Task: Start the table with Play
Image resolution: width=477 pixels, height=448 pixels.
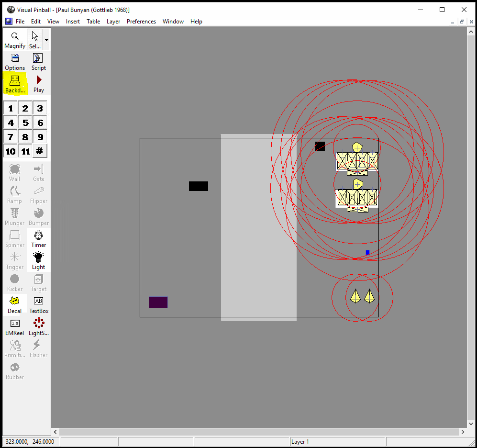Action: 38,84
